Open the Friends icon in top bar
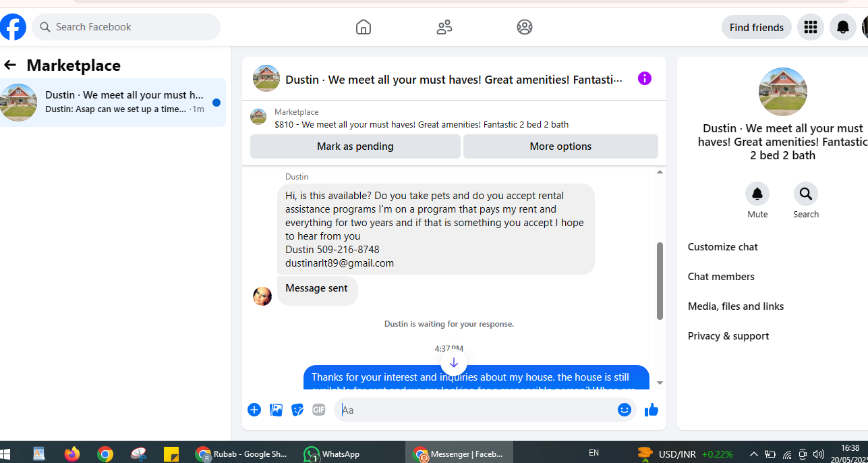This screenshot has width=868, height=463. pyautogui.click(x=444, y=27)
